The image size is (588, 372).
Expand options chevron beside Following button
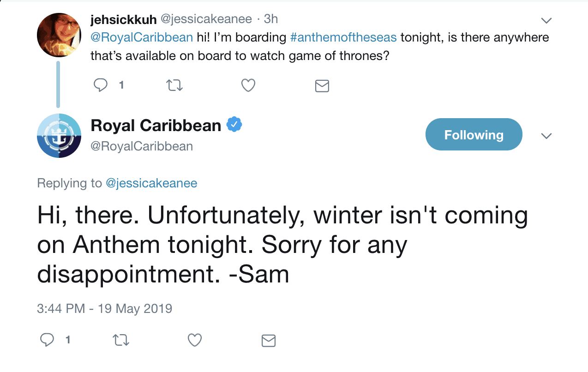pyautogui.click(x=546, y=136)
